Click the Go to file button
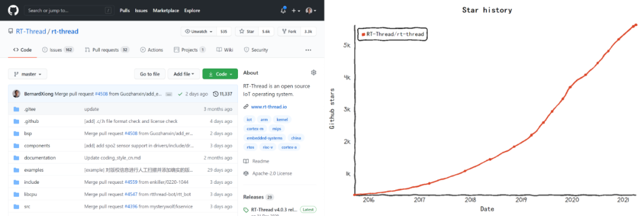This screenshot has width=644, height=216. 150,75
